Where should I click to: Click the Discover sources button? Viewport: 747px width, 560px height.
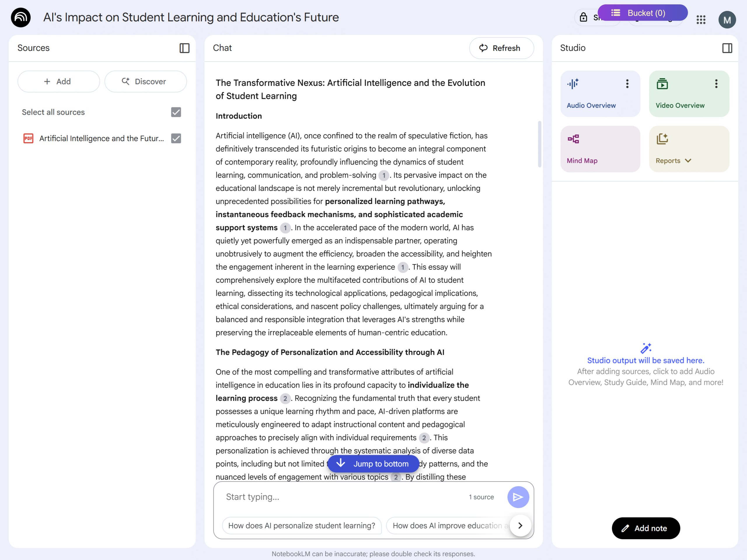(146, 81)
